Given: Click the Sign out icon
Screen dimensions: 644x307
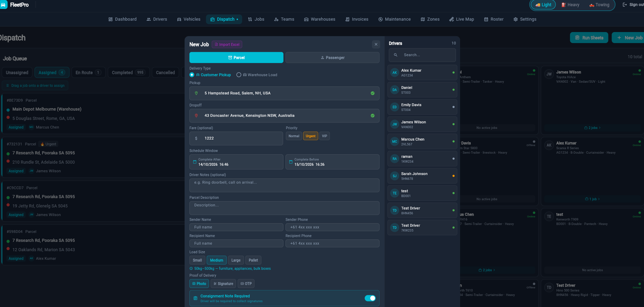Looking at the screenshot, I should [x=625, y=5].
